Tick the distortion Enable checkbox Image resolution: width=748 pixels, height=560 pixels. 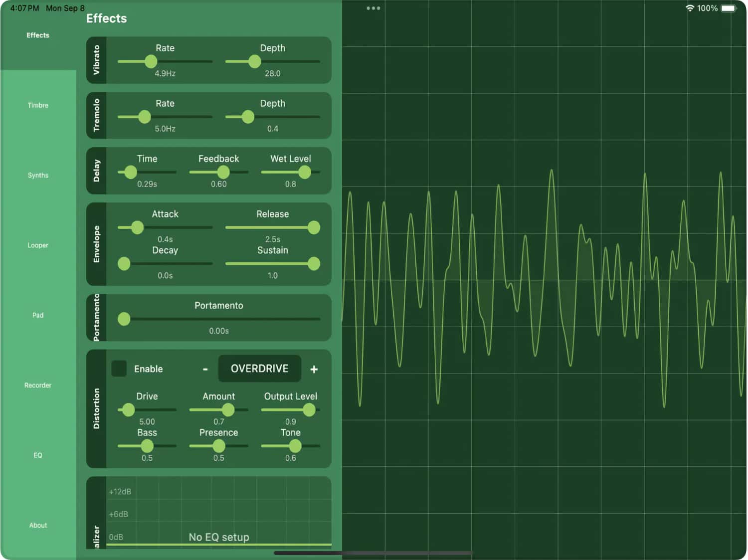(119, 369)
